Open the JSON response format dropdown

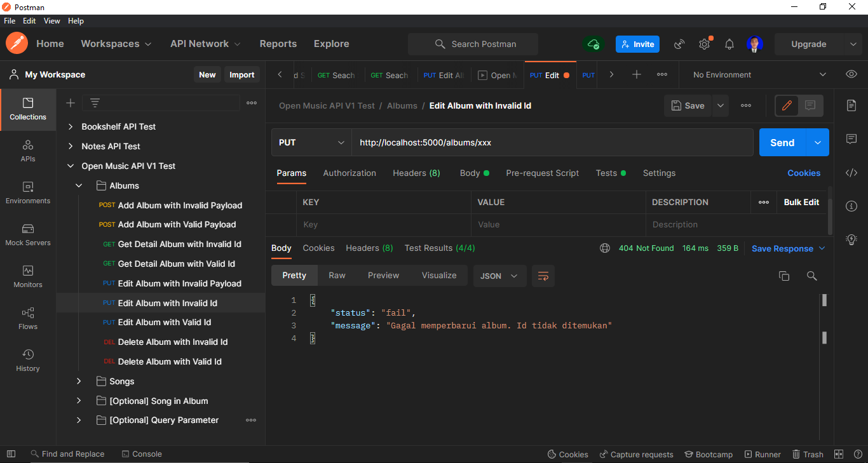499,276
